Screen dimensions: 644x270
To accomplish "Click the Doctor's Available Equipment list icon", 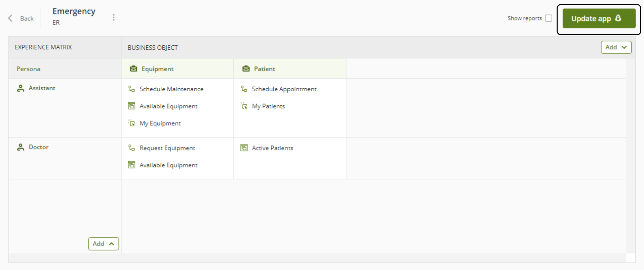I will [x=131, y=165].
